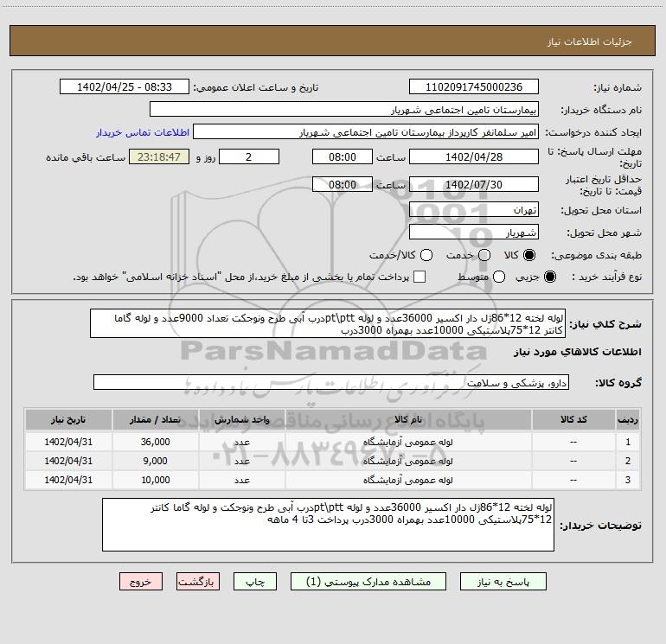Select the کالا radio button
Image resolution: width=666 pixels, height=644 pixels.
tap(529, 255)
